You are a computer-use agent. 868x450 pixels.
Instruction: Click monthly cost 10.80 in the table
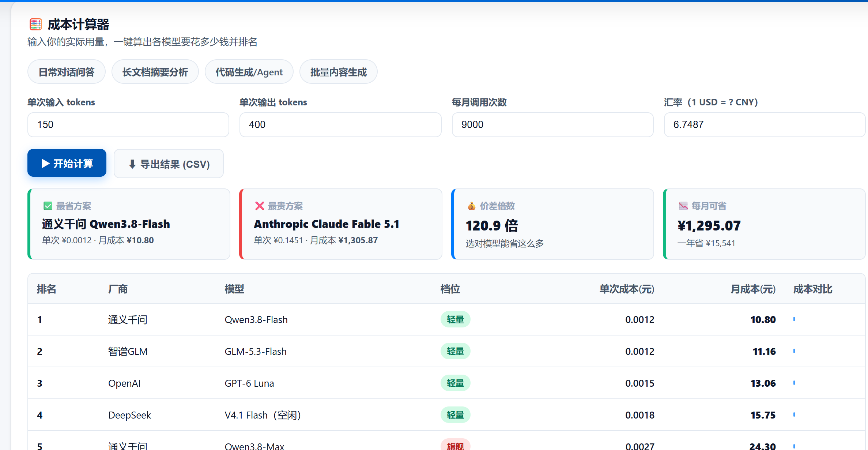click(x=763, y=319)
